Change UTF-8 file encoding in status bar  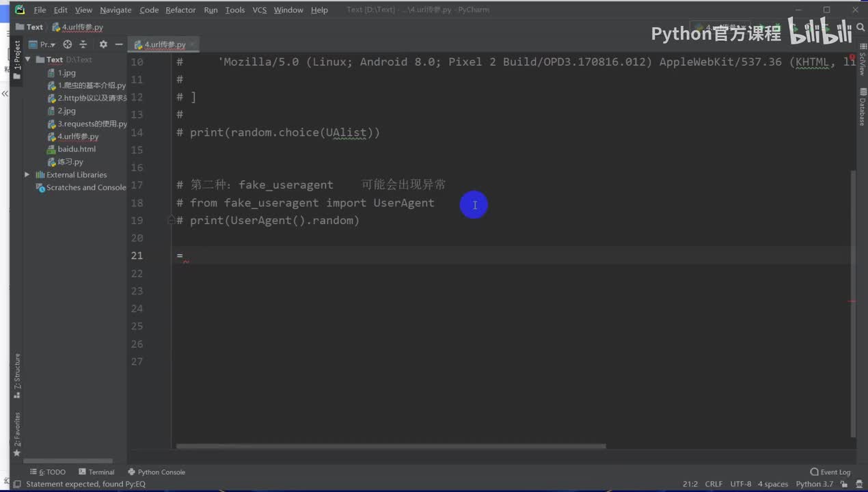[x=740, y=484]
